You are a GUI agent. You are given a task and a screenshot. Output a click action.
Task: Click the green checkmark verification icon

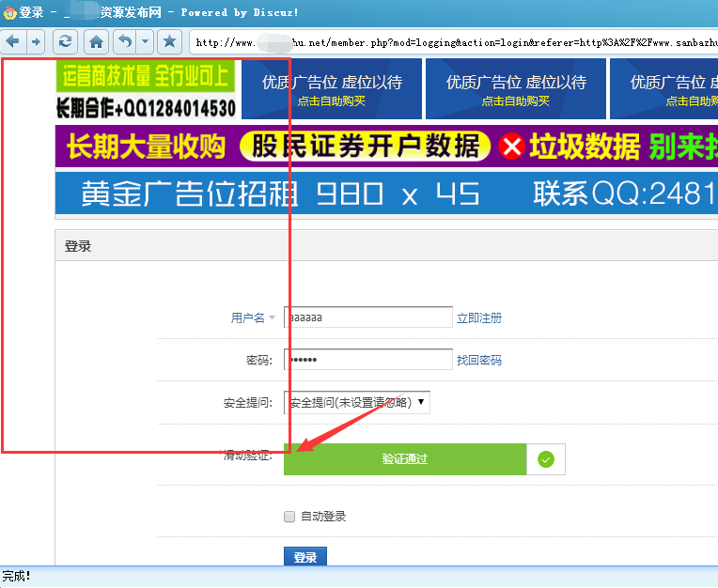coord(546,459)
